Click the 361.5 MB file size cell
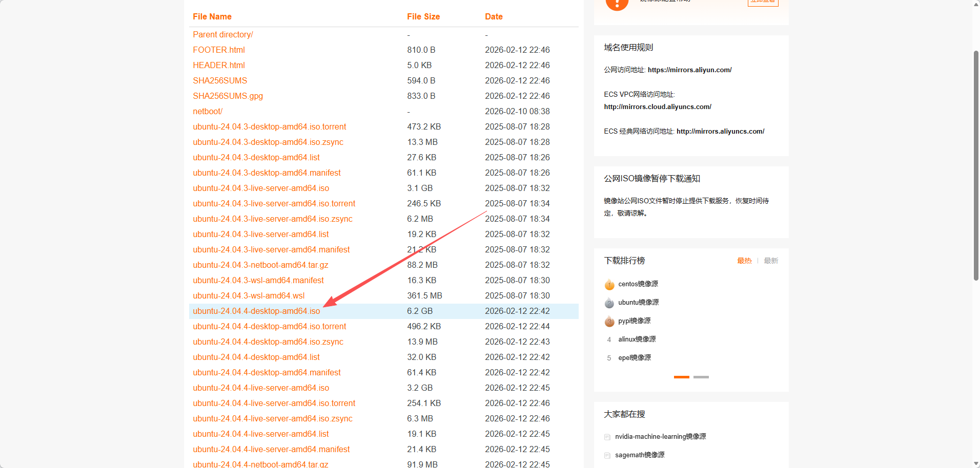Screen dimensions: 980x468 click(x=424, y=295)
